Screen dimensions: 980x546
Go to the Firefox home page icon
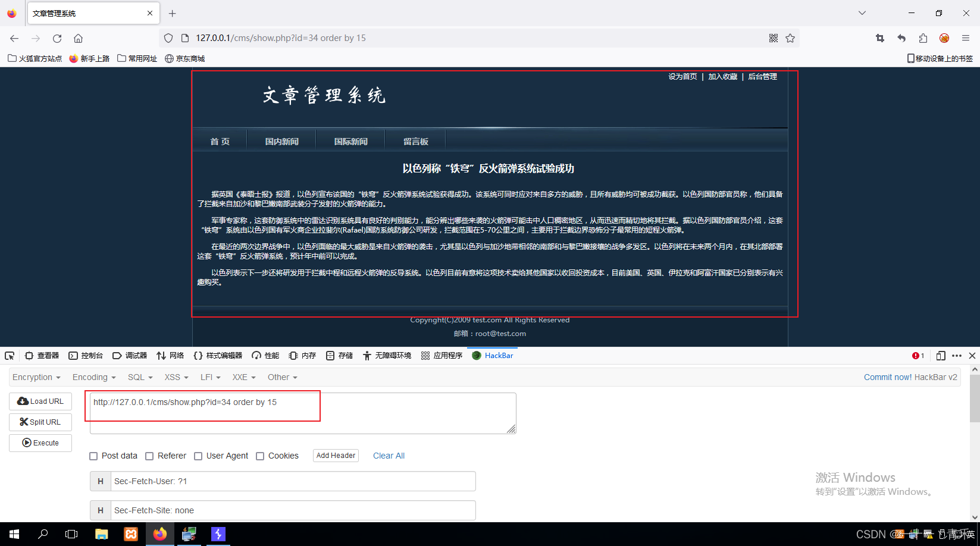tap(78, 38)
